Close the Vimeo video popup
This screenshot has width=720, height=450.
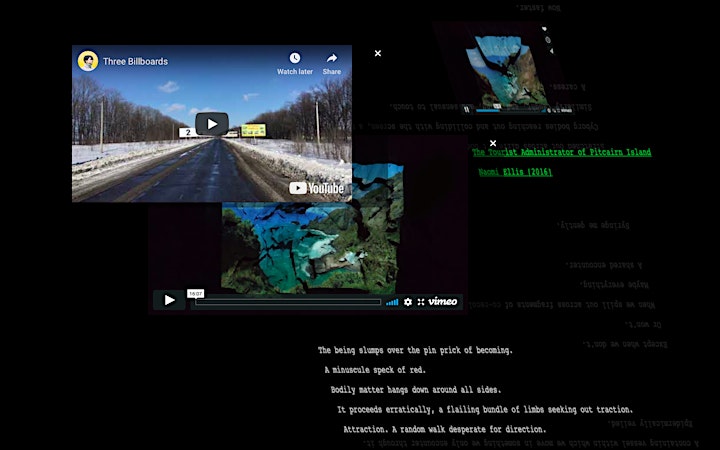(493, 143)
